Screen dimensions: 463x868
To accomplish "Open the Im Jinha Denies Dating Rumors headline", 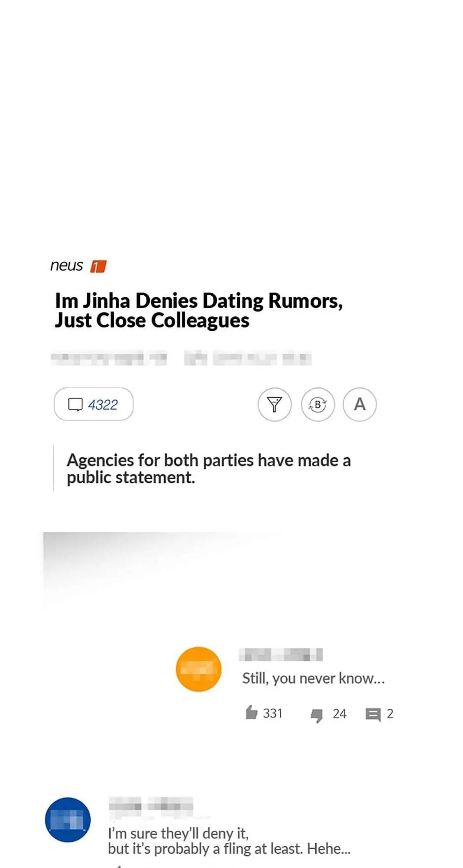I will click(198, 310).
